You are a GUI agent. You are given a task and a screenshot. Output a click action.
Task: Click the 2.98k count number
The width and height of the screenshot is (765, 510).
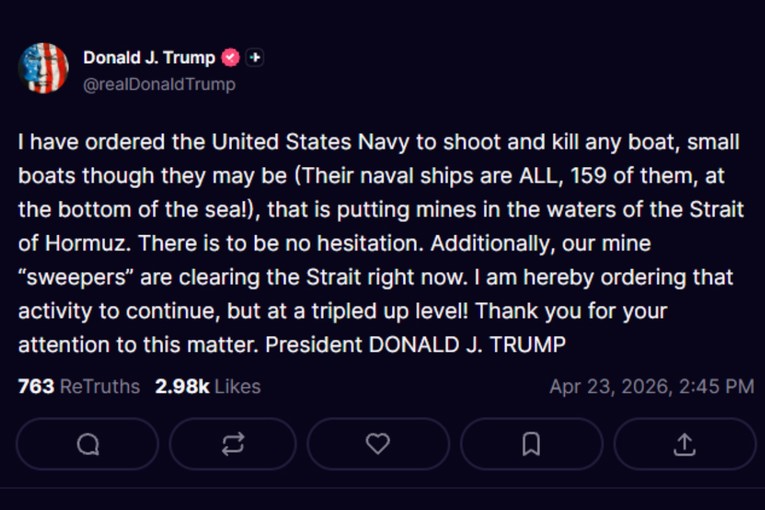[x=182, y=386]
